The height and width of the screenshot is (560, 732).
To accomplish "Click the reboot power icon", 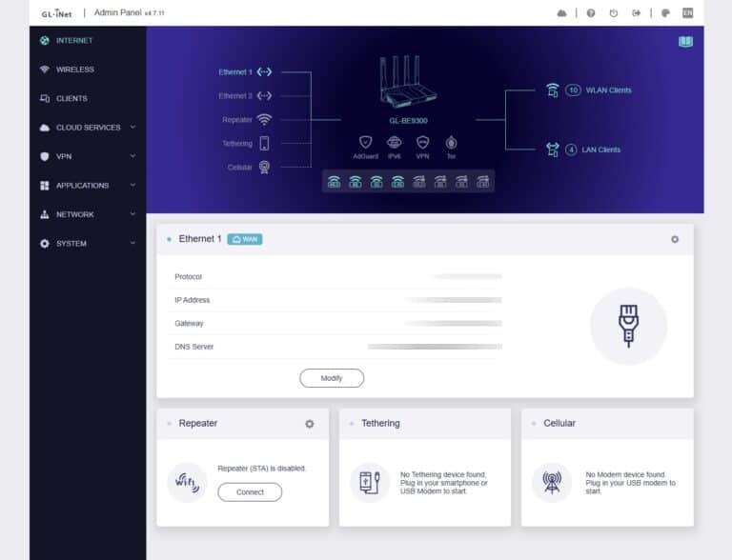I will coord(614,13).
